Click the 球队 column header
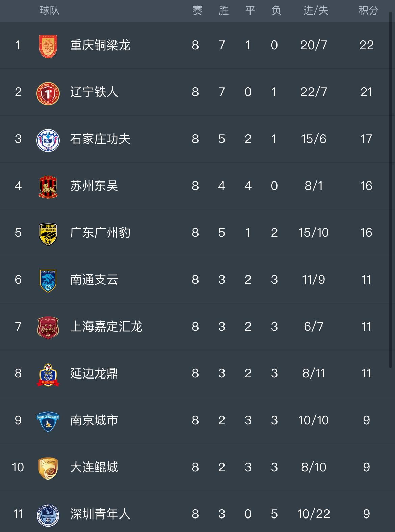 click(x=50, y=10)
